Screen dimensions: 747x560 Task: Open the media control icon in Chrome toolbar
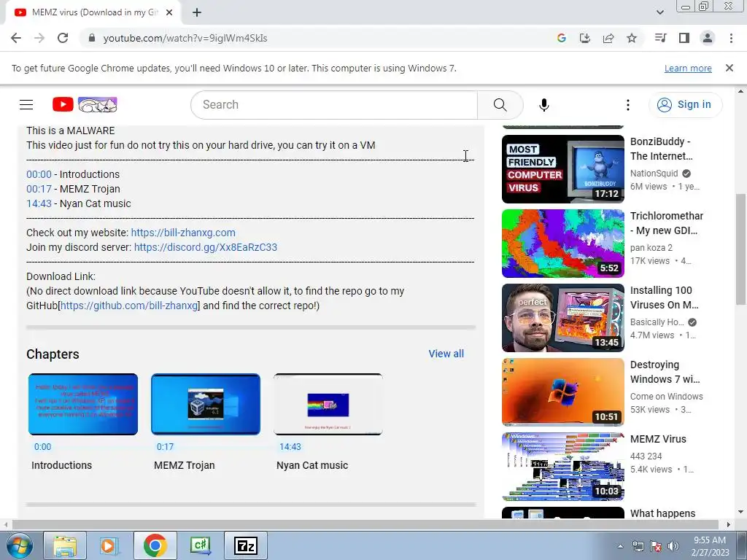661,38
